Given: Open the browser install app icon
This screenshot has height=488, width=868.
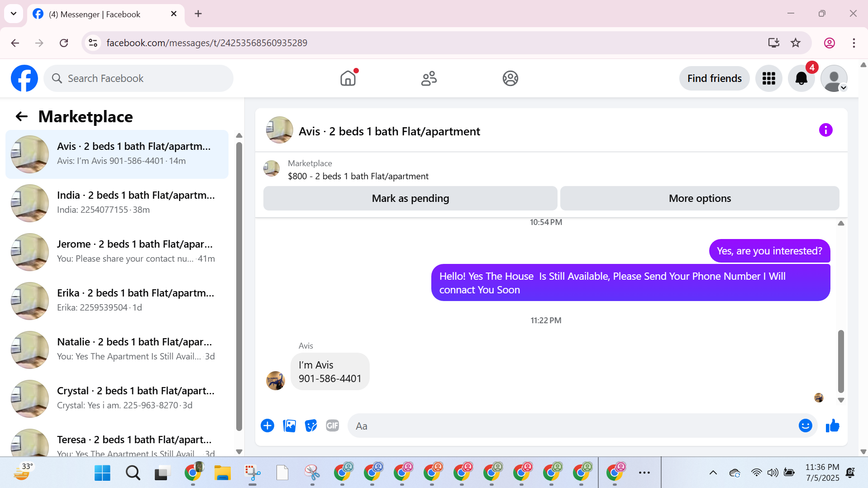Looking at the screenshot, I should click(x=774, y=43).
